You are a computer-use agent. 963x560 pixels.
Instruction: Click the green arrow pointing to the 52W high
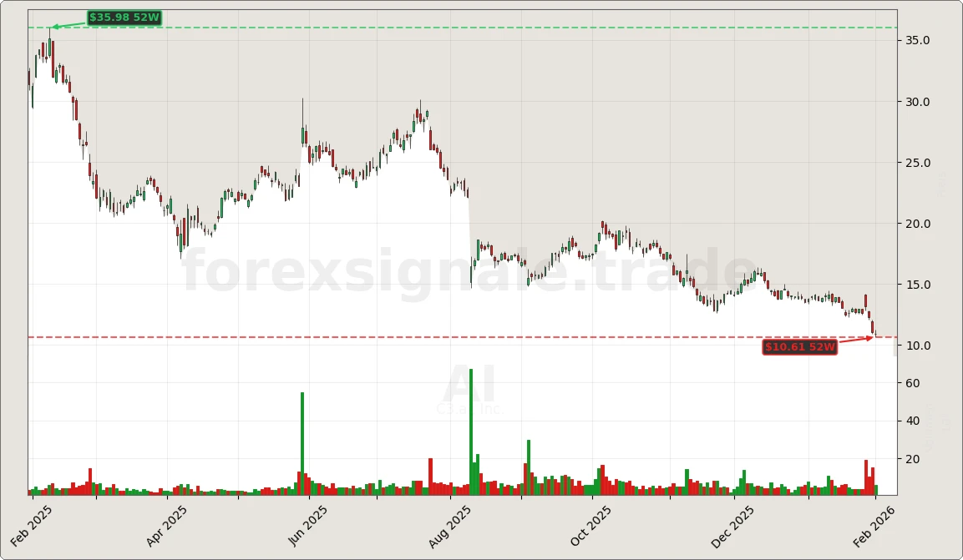65,24
